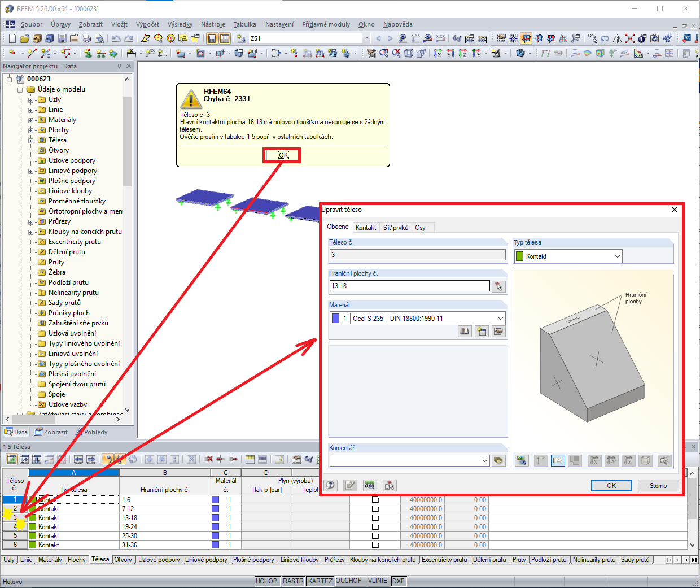Click Storno to cancel dialog
This screenshot has width=700, height=588.
click(658, 486)
